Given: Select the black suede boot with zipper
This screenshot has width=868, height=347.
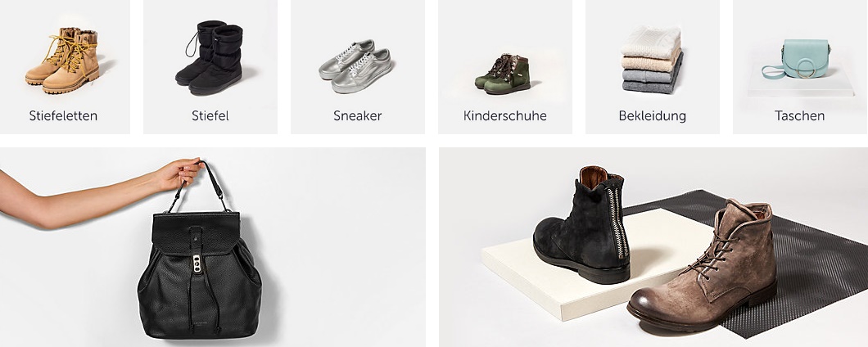Looking at the screenshot, I should pyautogui.click(x=581, y=225).
